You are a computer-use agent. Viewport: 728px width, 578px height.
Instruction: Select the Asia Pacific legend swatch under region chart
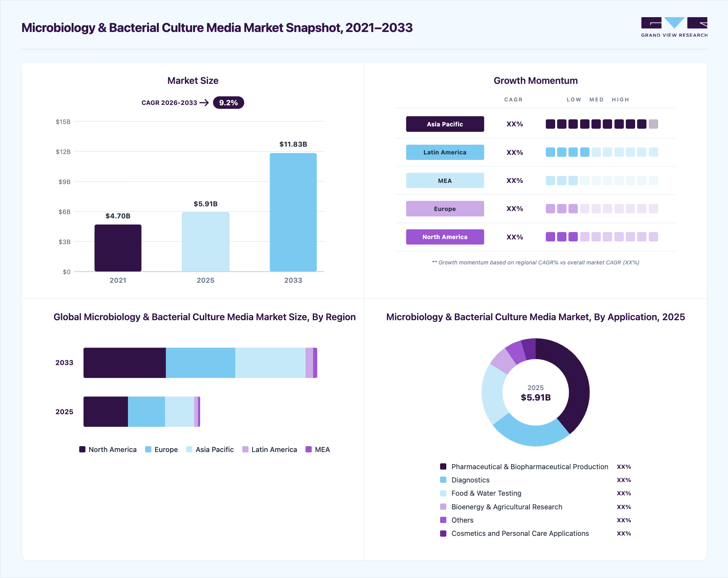189,449
